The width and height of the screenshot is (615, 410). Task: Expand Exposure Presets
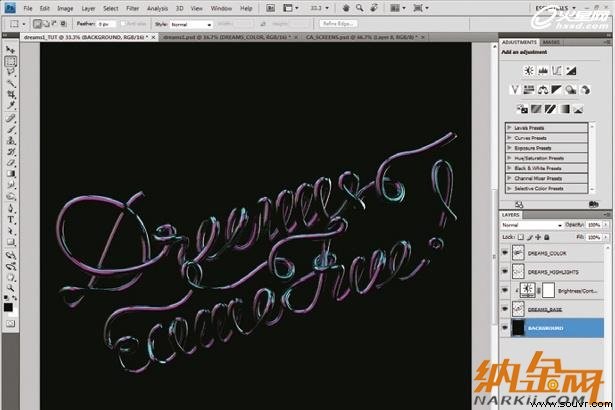coord(509,148)
